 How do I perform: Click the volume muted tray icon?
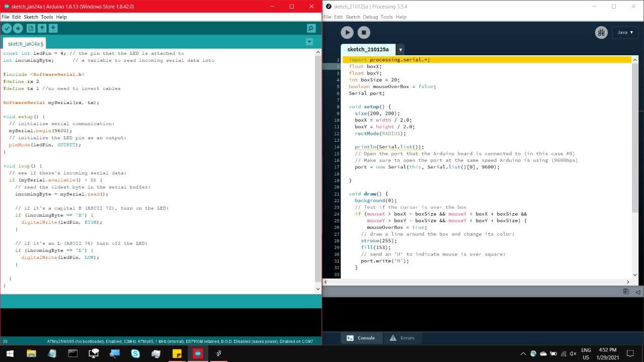pos(573,353)
